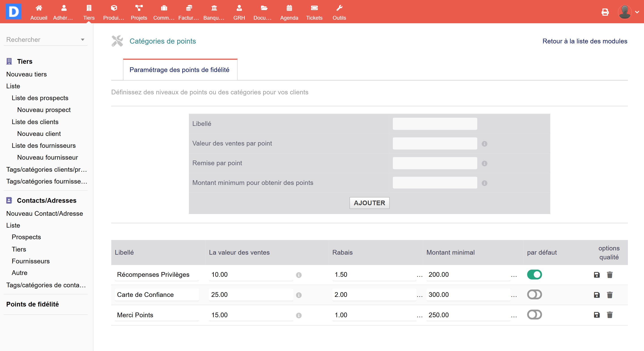The image size is (644, 351).
Task: Open Points de fidélité in sidebar
Action: point(32,304)
